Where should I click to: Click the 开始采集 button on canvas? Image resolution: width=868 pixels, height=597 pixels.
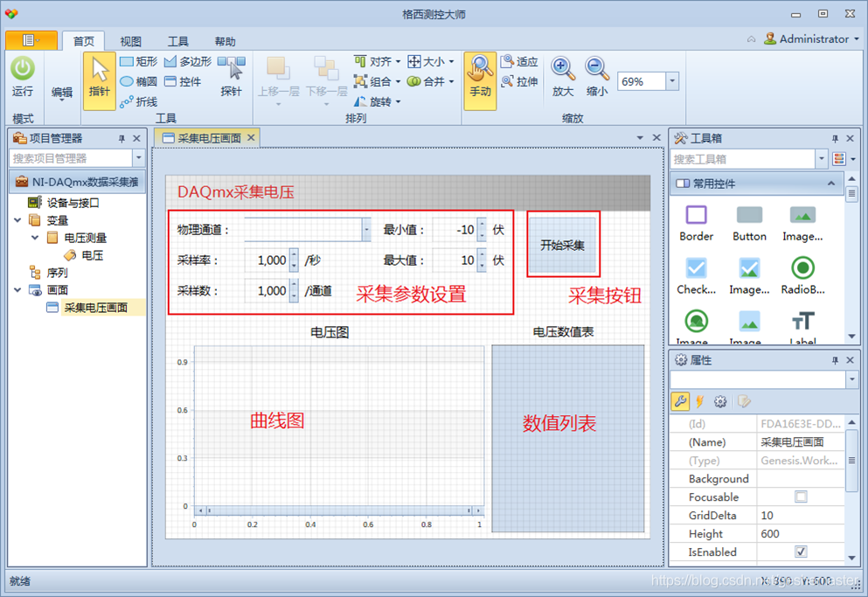tap(562, 245)
